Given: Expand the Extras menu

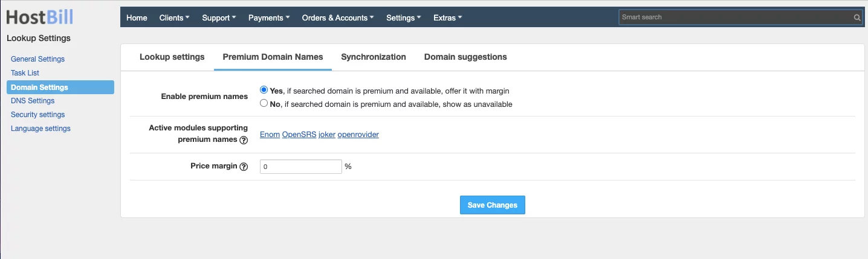Looking at the screenshot, I should (x=447, y=18).
